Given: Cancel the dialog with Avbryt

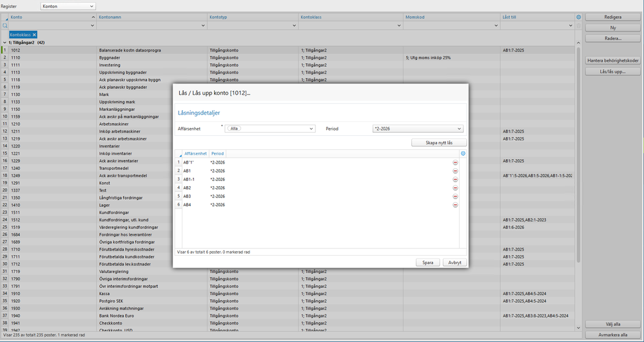Looking at the screenshot, I should coord(454,262).
